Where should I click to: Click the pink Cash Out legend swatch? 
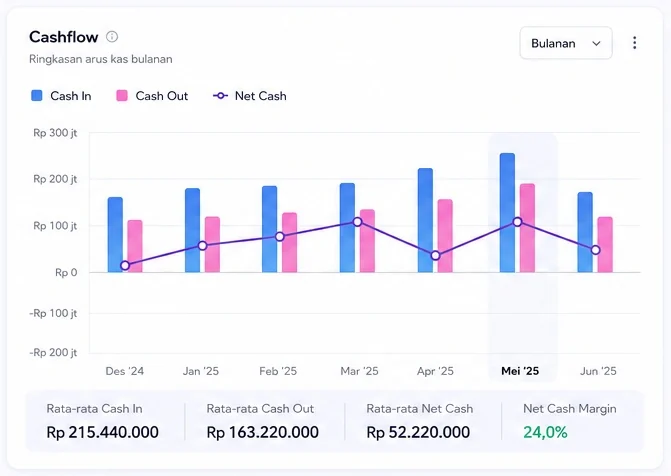(122, 95)
